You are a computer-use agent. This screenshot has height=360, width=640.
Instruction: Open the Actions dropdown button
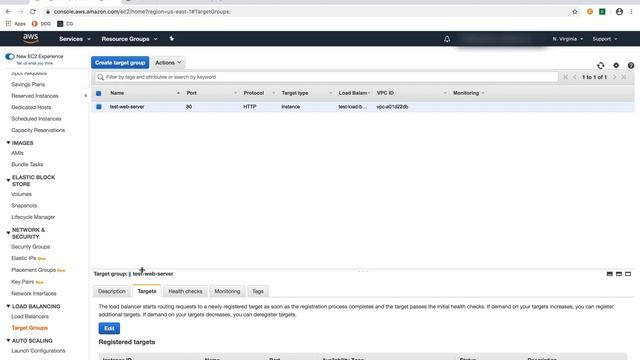[x=168, y=62]
